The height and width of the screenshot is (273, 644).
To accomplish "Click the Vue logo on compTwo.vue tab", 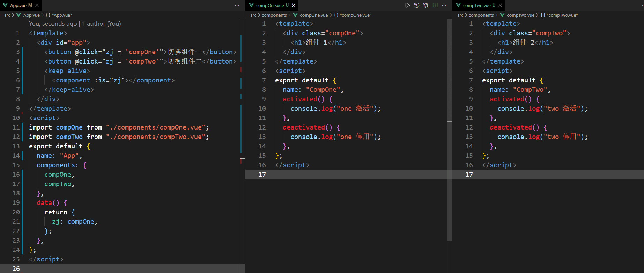I will coord(458,5).
